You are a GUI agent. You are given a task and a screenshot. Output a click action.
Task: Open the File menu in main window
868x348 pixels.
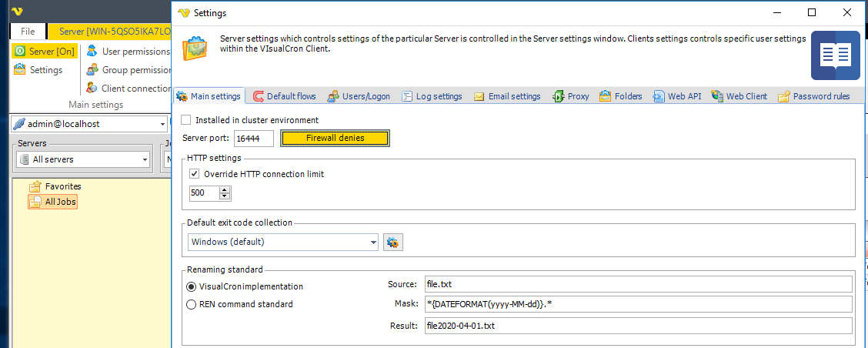(28, 31)
